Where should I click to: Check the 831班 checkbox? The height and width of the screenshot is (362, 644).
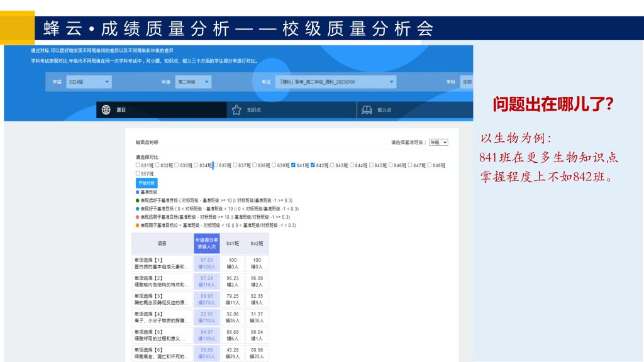(x=138, y=165)
